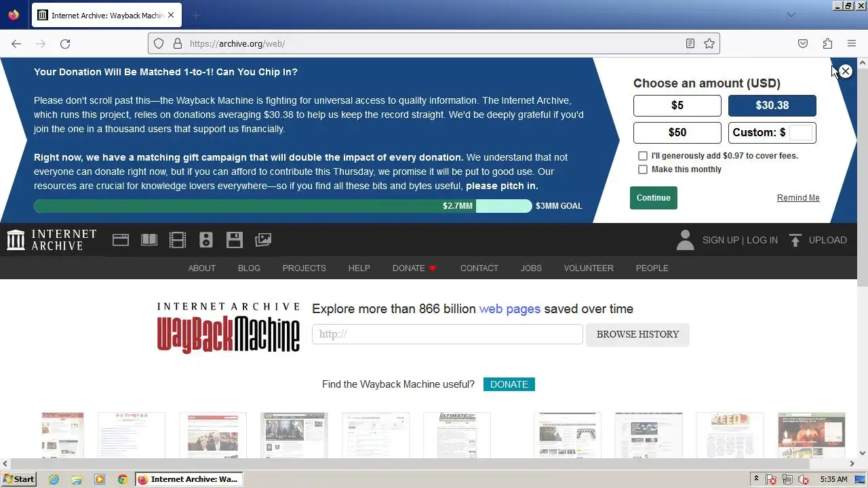
Task: Reload the page with the refresh icon
Action: (65, 43)
